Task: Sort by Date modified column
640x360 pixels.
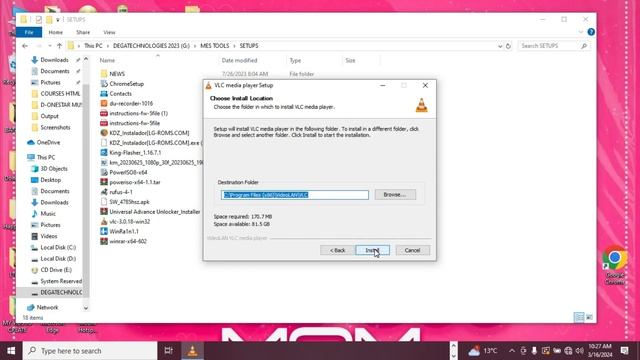Action: [239, 60]
